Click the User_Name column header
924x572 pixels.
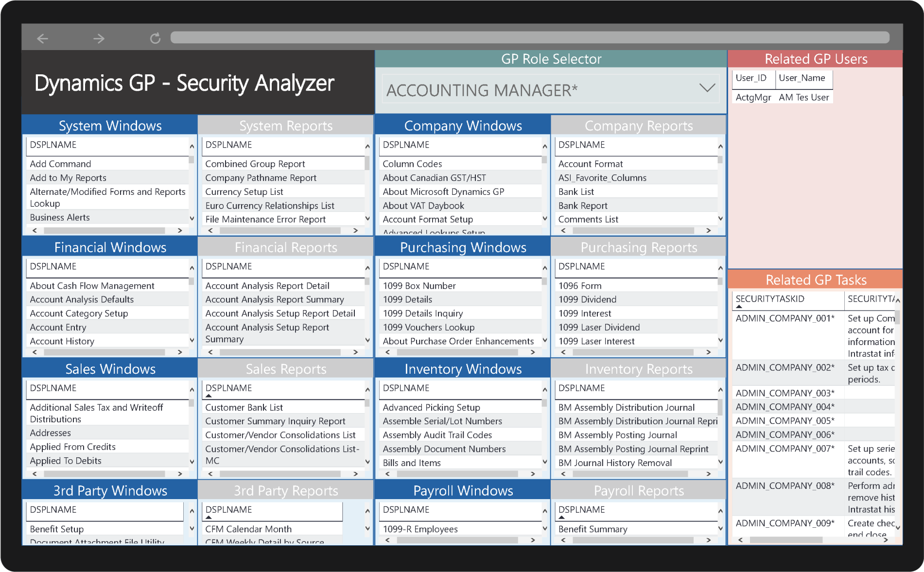(802, 78)
